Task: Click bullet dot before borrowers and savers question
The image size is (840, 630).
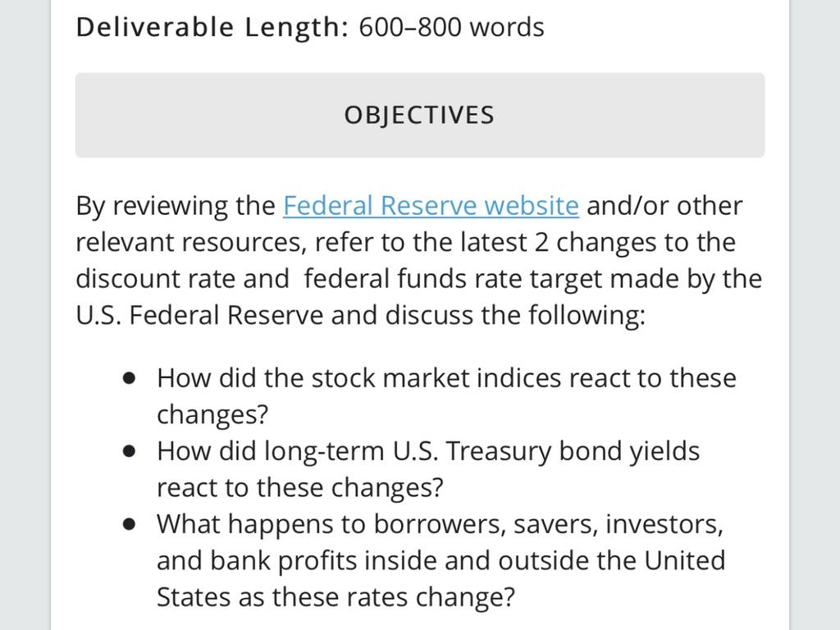Action: [129, 524]
